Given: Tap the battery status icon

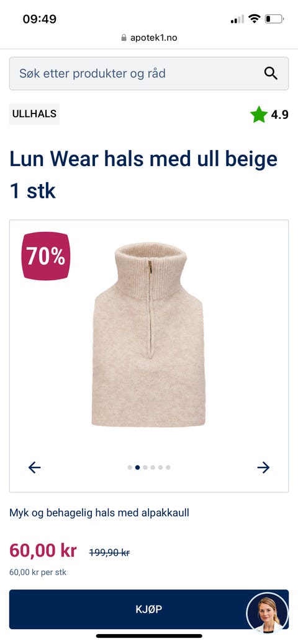Looking at the screenshot, I should click(x=274, y=19).
